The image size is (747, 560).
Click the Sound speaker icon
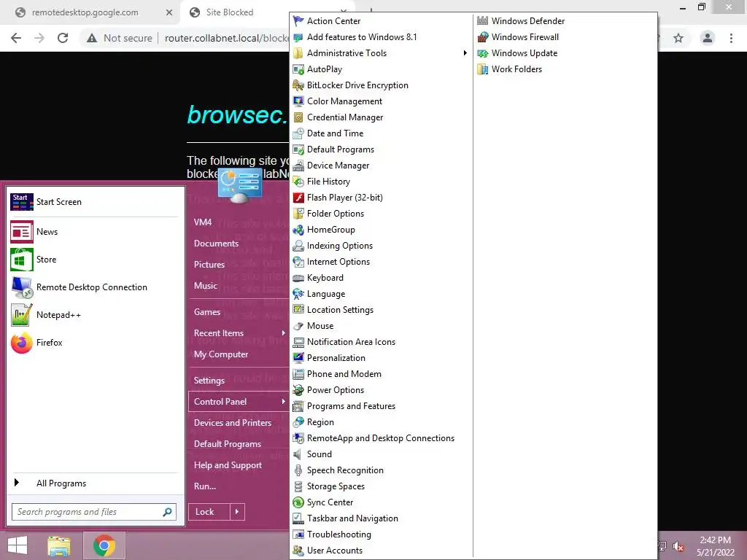[x=298, y=454]
